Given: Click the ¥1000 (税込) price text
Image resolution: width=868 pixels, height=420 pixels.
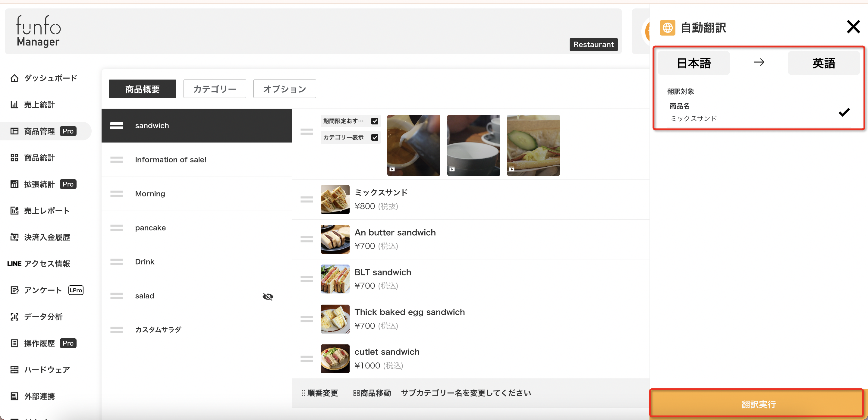Looking at the screenshot, I should (x=379, y=365).
